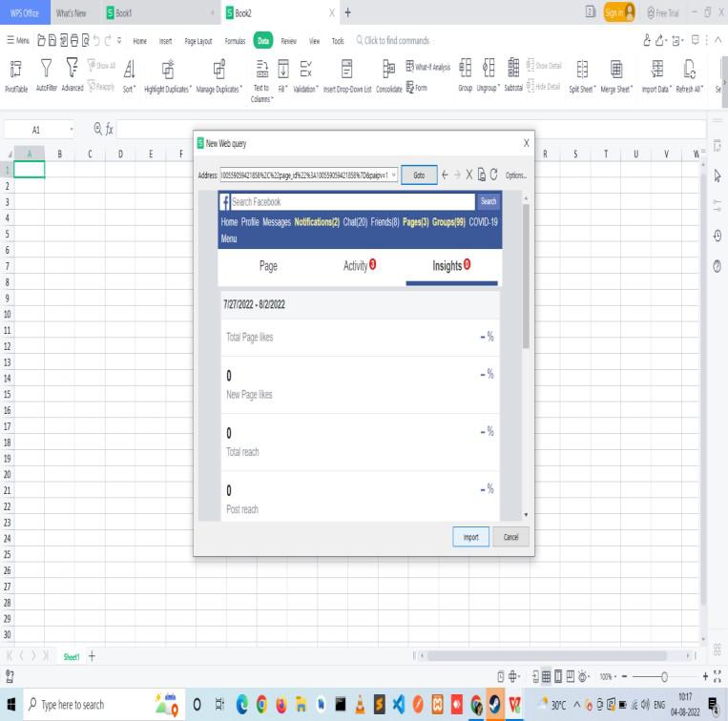Insert Drop-Down List
Image resolution: width=728 pixels, height=721 pixels.
pyautogui.click(x=346, y=75)
